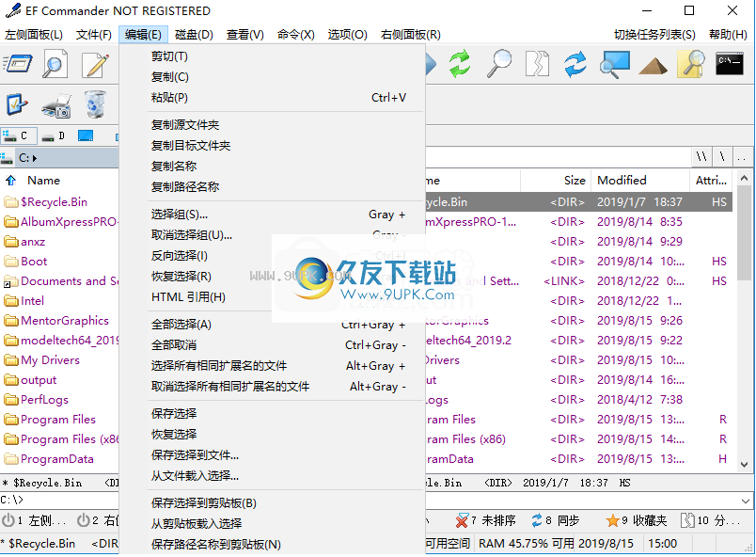Sort by the Modified column header
756x557 pixels.
pyautogui.click(x=640, y=181)
